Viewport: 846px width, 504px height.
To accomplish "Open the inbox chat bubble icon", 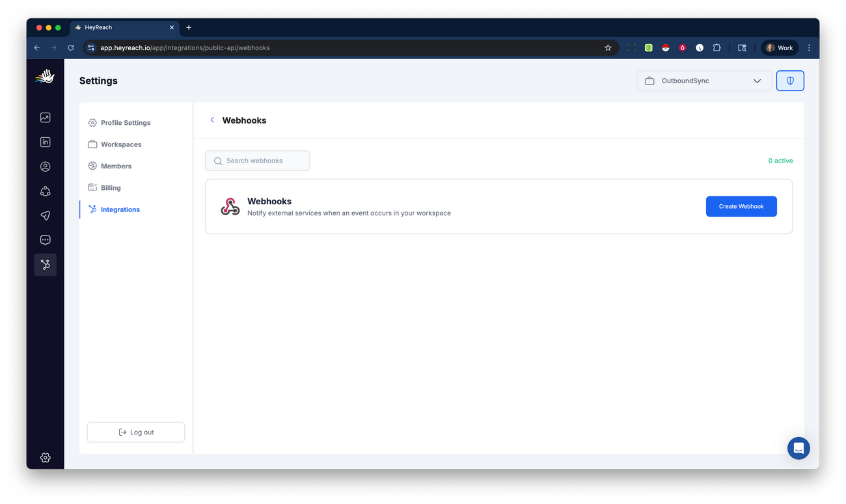I will coord(45,239).
